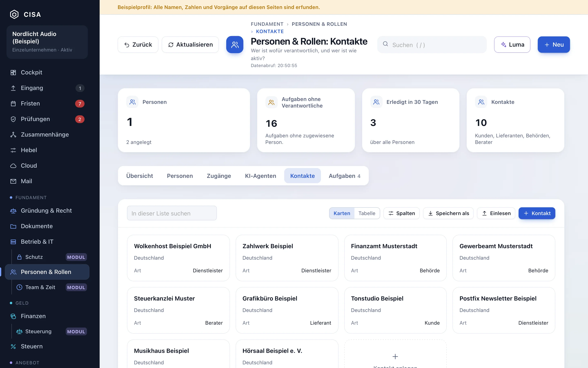This screenshot has height=368, width=588.
Task: Add a new Kontakt
Action: click(537, 213)
